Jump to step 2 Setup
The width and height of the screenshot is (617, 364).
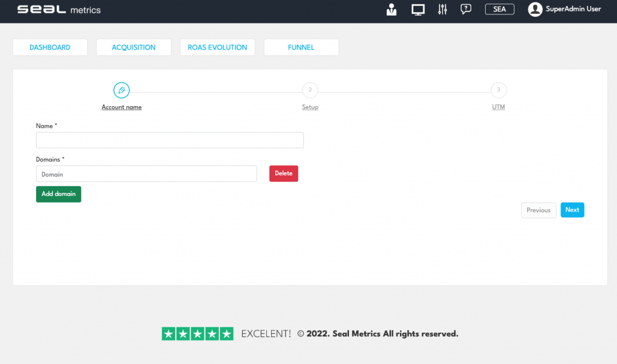pyautogui.click(x=310, y=90)
